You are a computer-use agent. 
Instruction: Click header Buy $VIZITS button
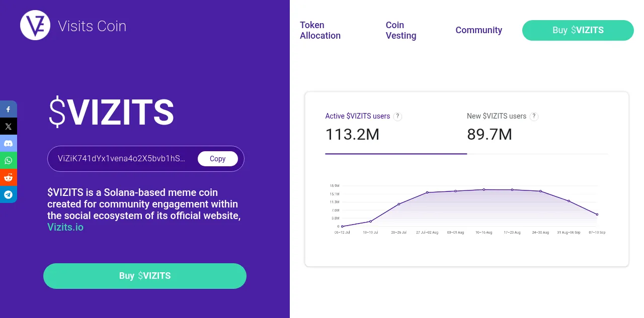point(578,30)
